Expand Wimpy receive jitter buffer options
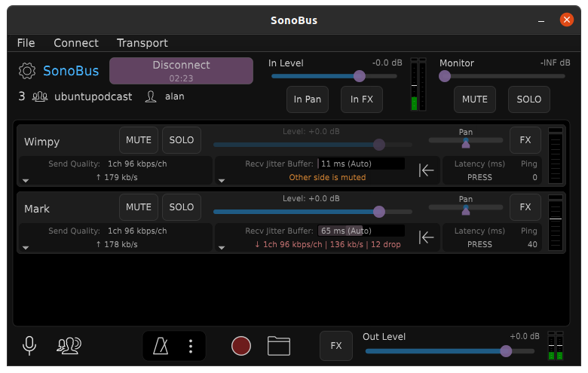 click(x=222, y=181)
